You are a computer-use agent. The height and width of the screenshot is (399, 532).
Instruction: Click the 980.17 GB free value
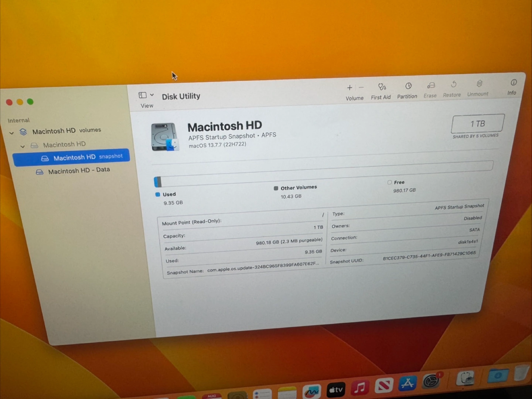[405, 190]
